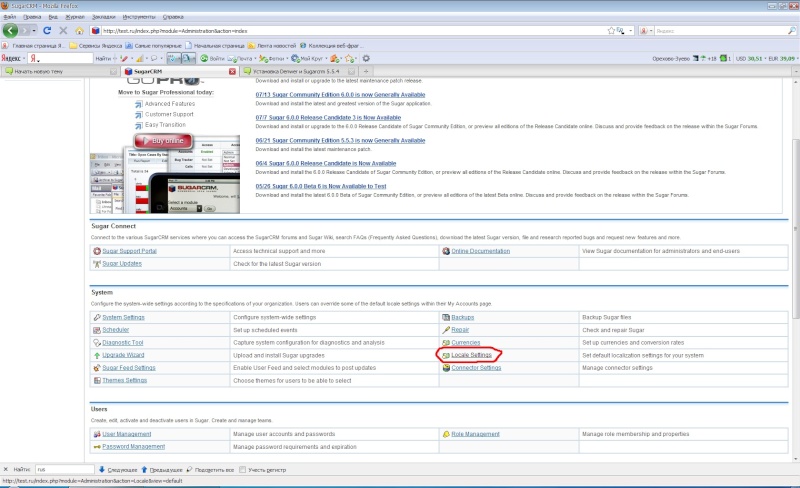Click the Password Management key icon
The image size is (800, 488).
pyautogui.click(x=97, y=447)
